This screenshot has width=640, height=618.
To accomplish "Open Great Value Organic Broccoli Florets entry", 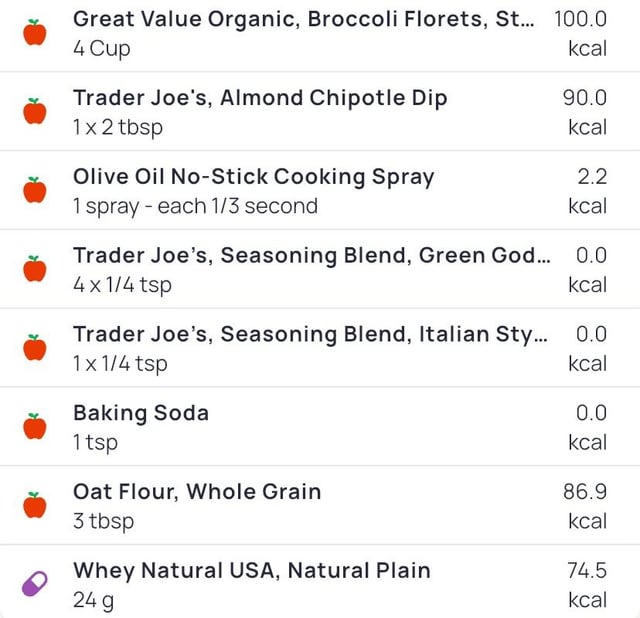I will tap(302, 19).
